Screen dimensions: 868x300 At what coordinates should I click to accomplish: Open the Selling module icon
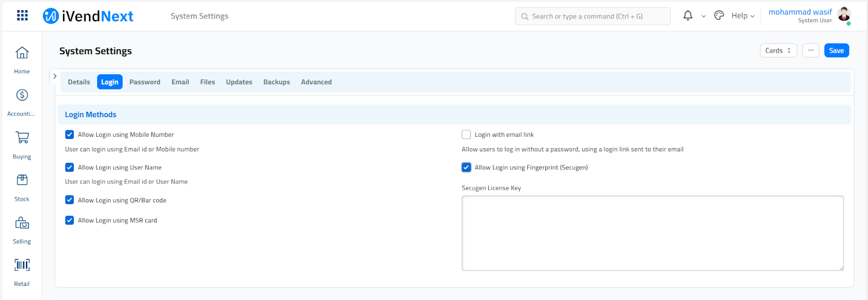tap(22, 223)
